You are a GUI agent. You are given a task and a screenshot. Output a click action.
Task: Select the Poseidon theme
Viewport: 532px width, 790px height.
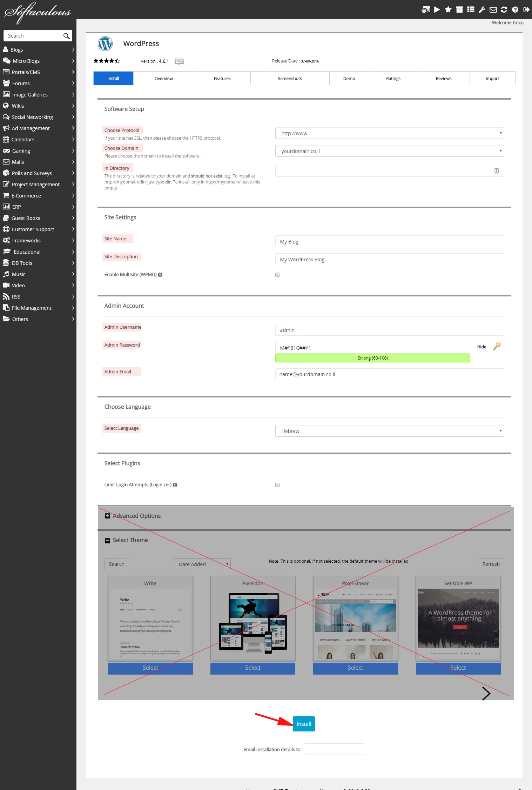[253, 668]
